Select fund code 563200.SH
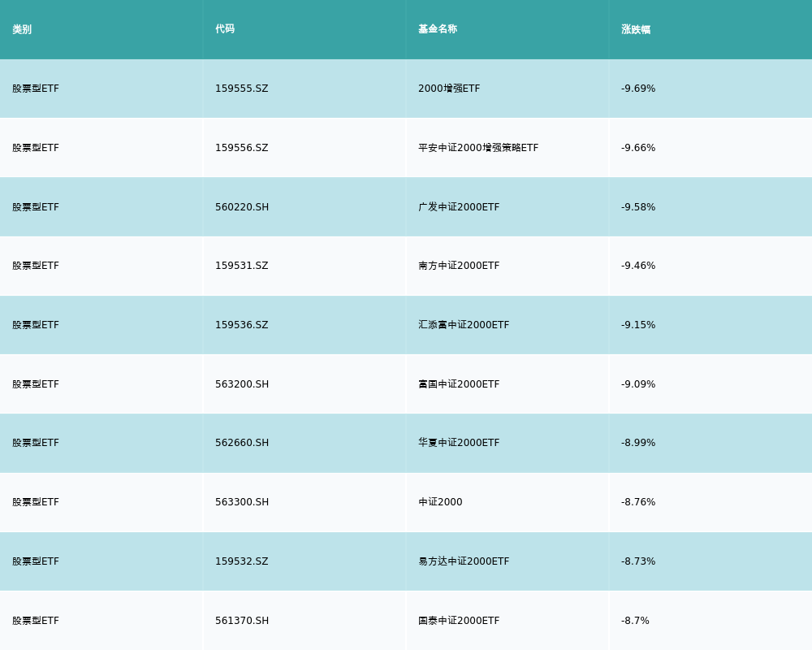 click(x=242, y=384)
